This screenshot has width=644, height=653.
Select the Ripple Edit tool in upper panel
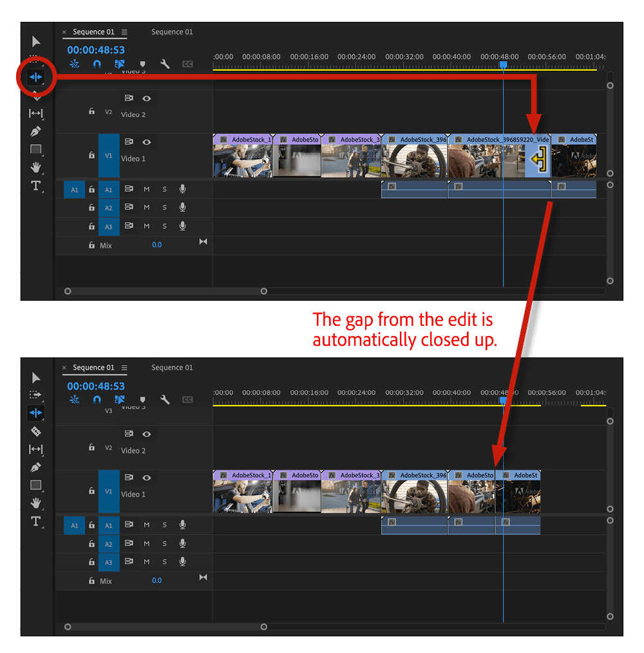36,77
